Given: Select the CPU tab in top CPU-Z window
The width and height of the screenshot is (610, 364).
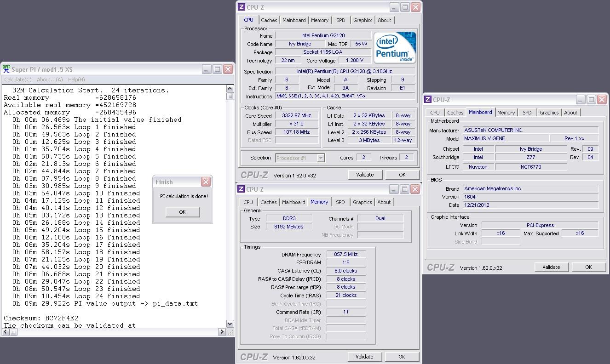Looking at the screenshot, I should pyautogui.click(x=249, y=20).
